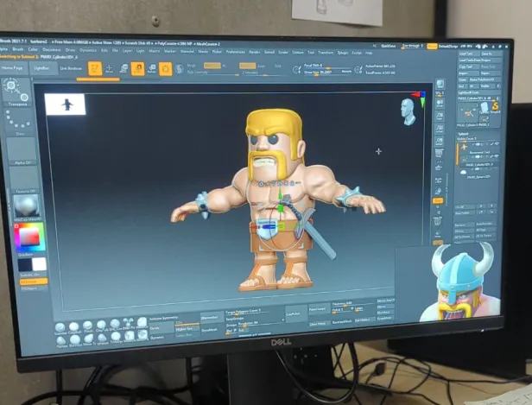
Task: Click the Zoom document icon
Action: click(x=440, y=117)
